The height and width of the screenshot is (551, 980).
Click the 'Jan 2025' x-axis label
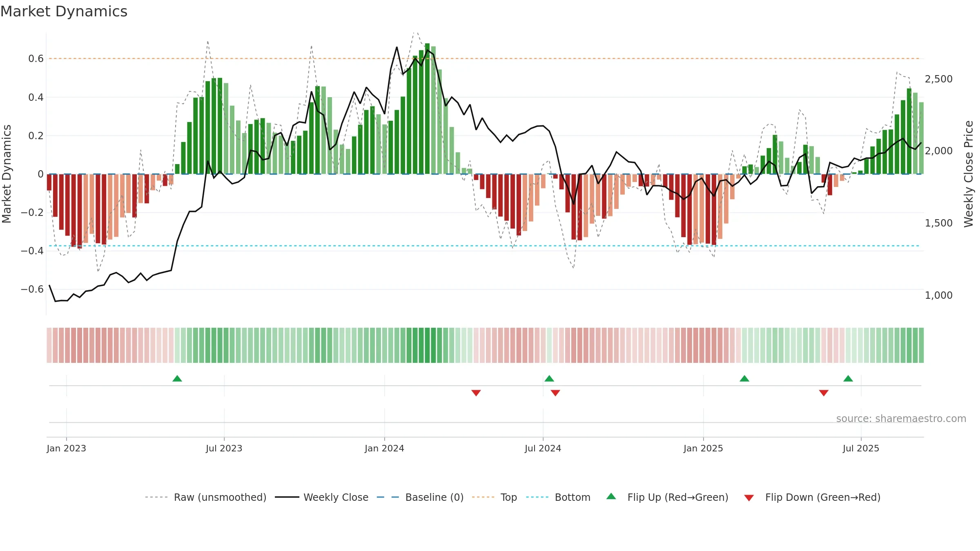703,448
